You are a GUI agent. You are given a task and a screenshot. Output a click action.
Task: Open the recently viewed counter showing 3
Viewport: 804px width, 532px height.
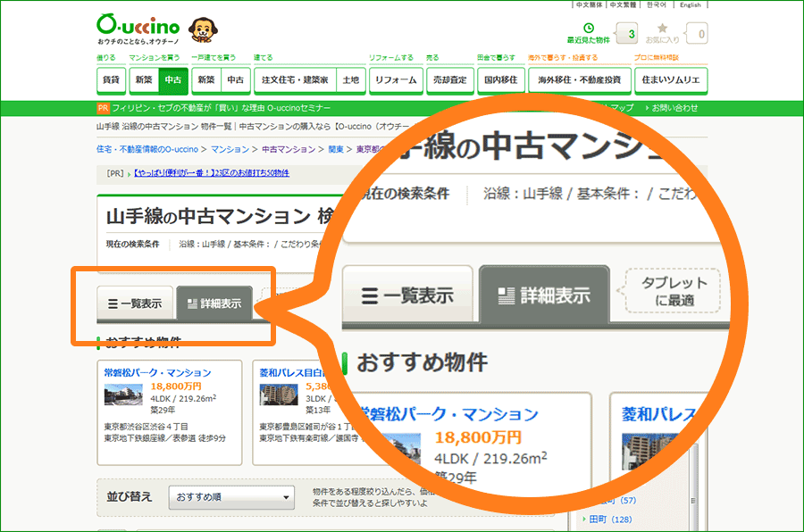(x=632, y=35)
